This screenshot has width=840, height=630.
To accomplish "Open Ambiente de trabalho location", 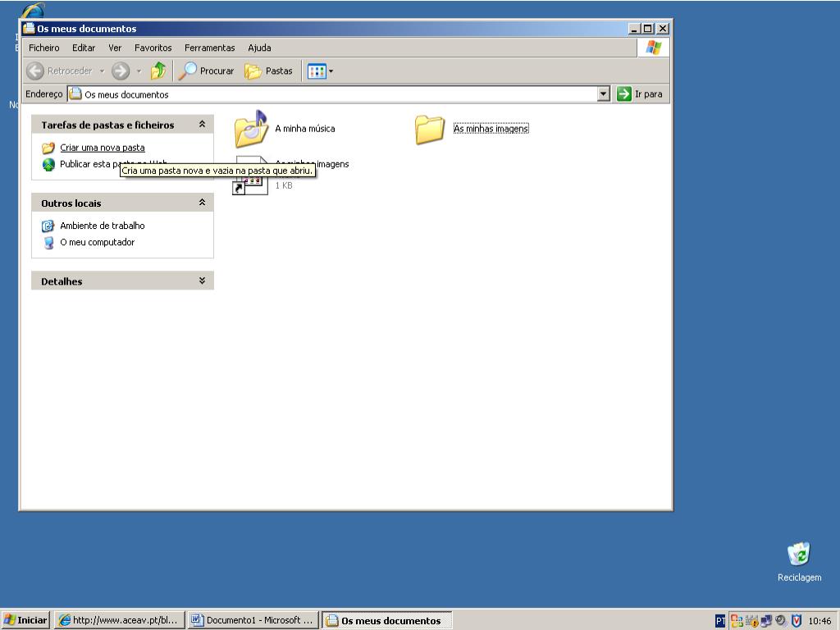I will (103, 226).
